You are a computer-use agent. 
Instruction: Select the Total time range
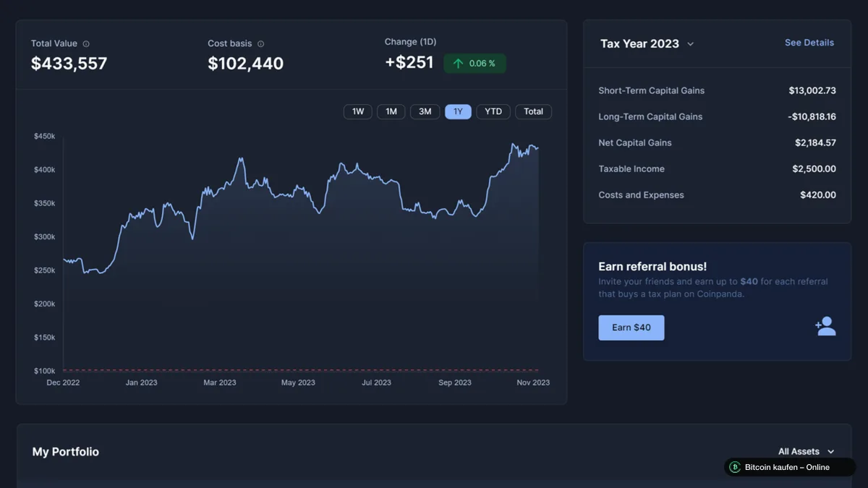point(534,111)
